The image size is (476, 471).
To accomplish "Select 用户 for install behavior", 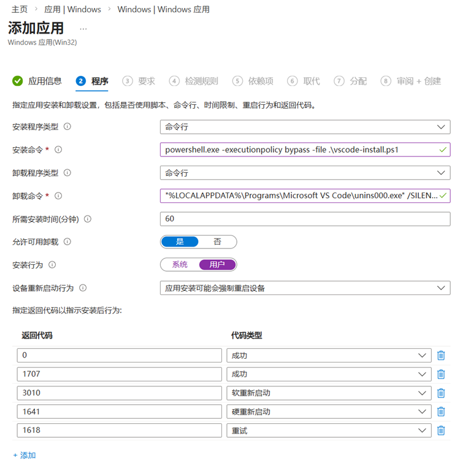I will pyautogui.click(x=217, y=265).
